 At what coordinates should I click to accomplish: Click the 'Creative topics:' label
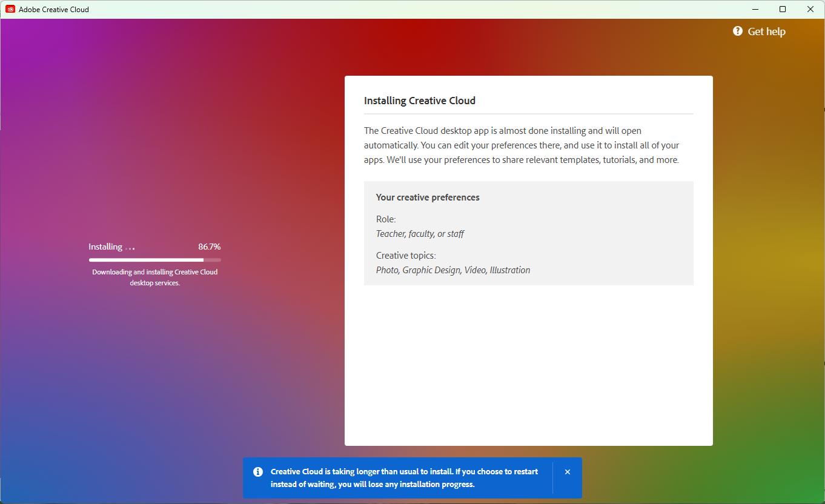point(406,256)
